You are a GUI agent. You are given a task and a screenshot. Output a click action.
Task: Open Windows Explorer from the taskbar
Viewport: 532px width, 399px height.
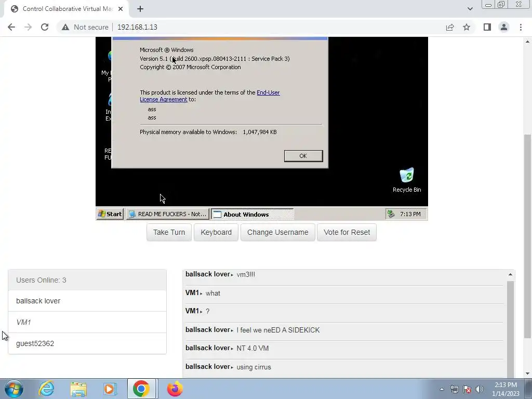[78, 389]
